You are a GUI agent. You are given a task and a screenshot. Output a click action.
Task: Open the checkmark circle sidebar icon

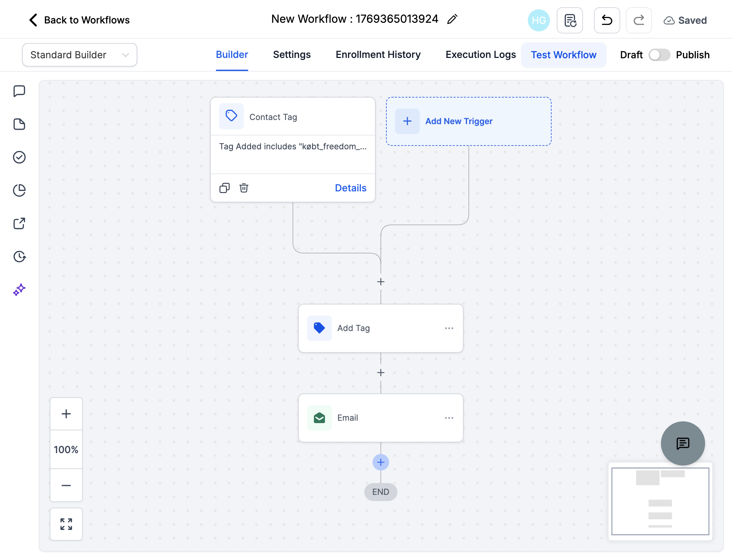point(19,157)
